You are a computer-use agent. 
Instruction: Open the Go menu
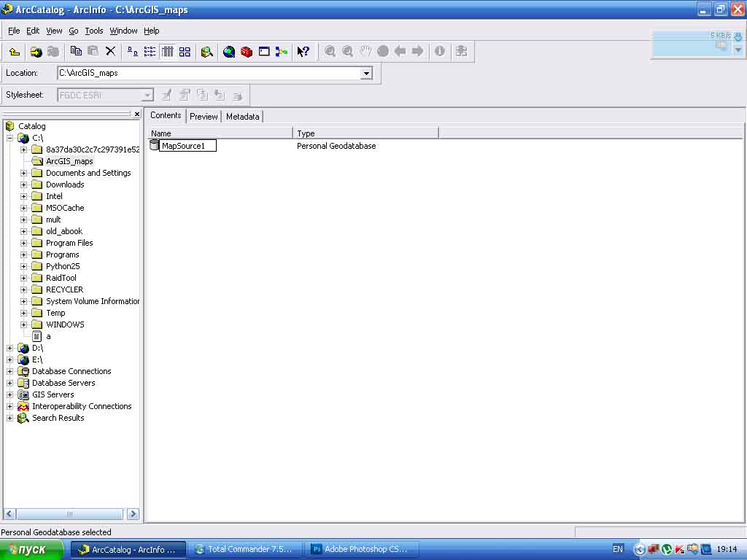click(x=74, y=31)
